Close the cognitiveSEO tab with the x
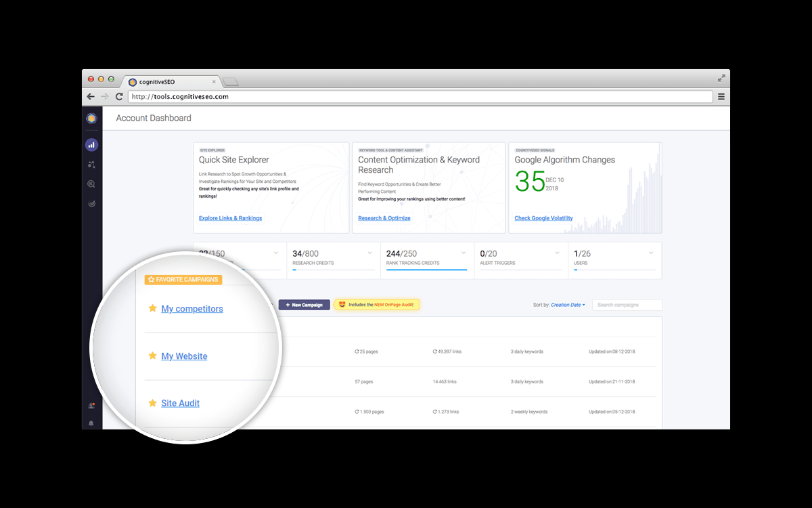The width and height of the screenshot is (812, 508). pyautogui.click(x=214, y=82)
